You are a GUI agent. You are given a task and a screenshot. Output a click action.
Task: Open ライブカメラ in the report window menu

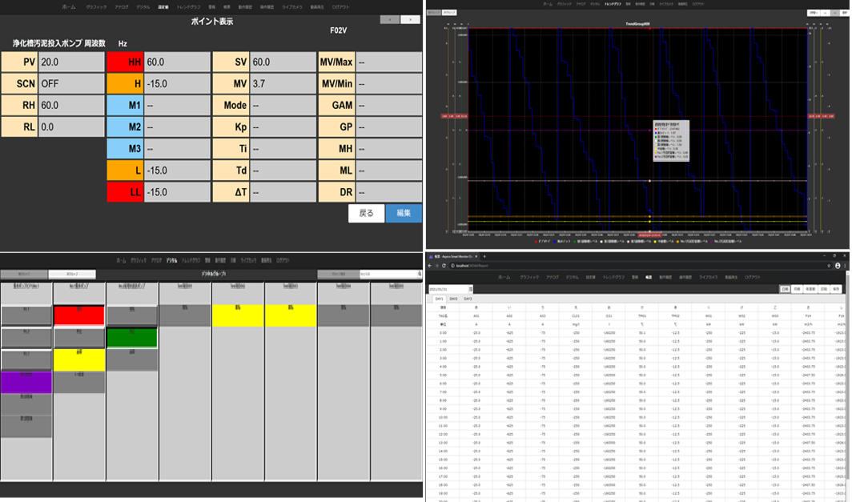coord(709,277)
